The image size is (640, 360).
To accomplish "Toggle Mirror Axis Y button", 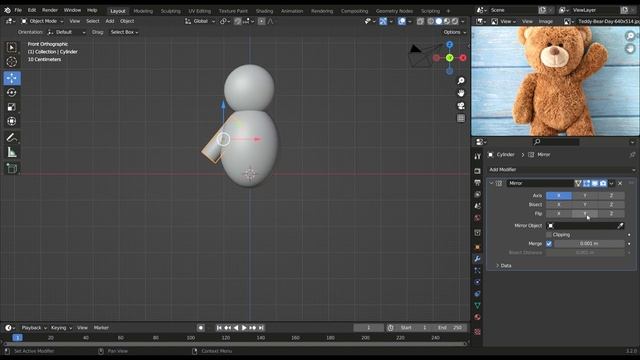I will pyautogui.click(x=585, y=196).
